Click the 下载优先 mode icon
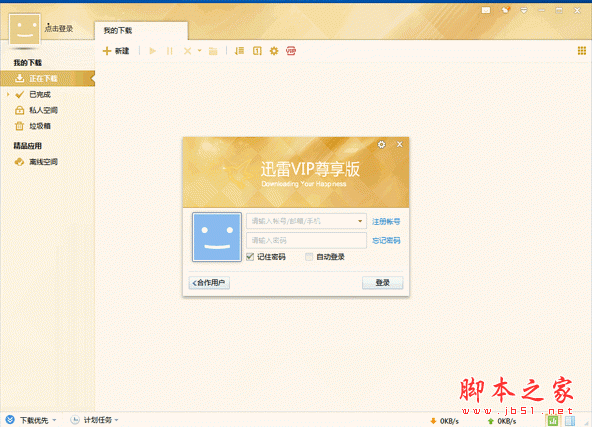Image resolution: width=592 pixels, height=427 pixels. pos(10,419)
